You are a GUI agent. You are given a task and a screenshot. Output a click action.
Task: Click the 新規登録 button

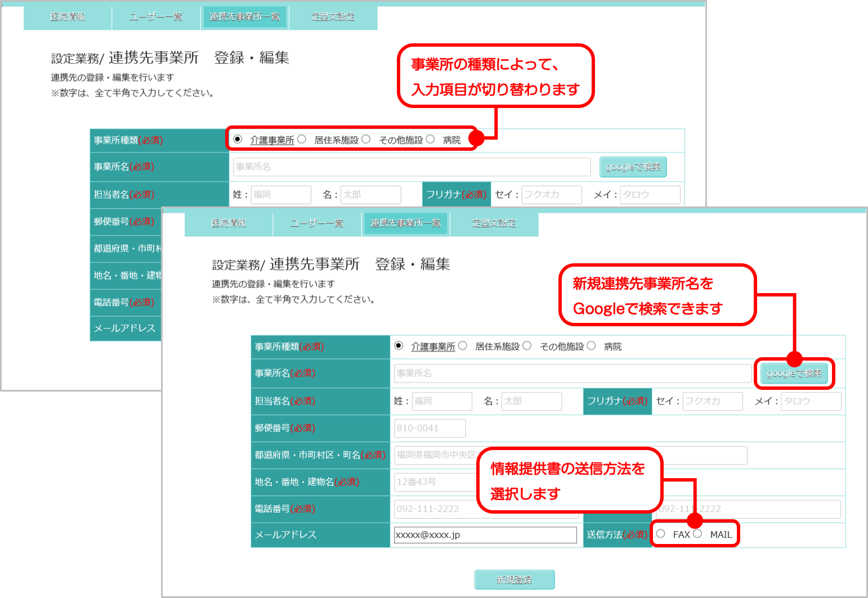click(x=514, y=579)
